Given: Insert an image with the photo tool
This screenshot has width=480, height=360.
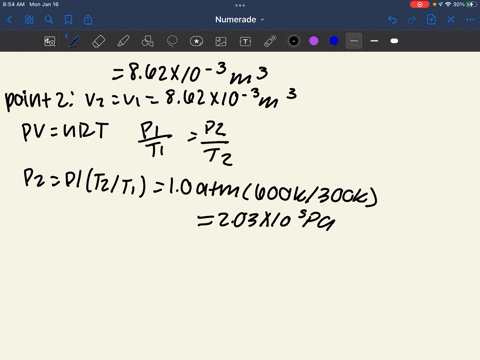Looking at the screenshot, I should pos(221,41).
